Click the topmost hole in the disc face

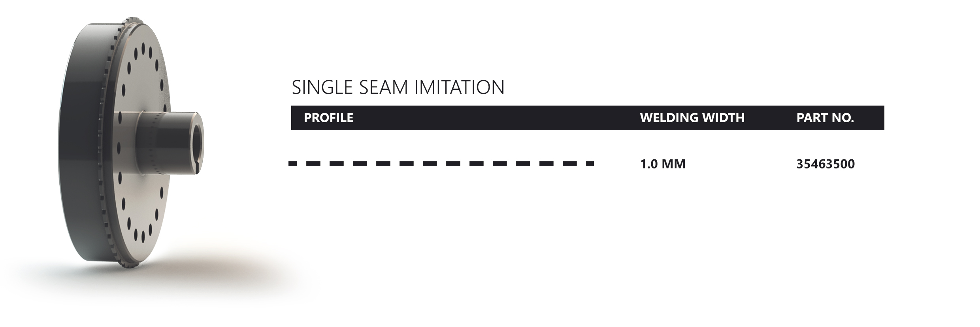click(x=143, y=49)
